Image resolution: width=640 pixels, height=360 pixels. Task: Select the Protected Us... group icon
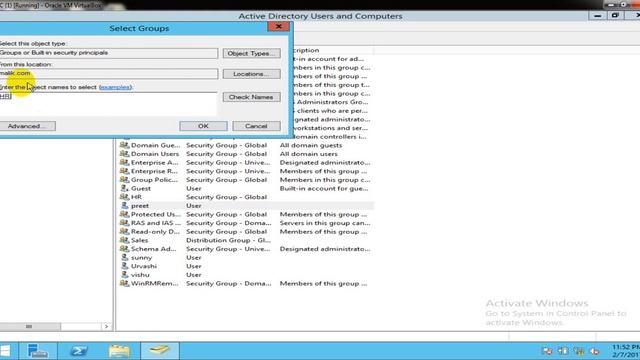(x=124, y=214)
